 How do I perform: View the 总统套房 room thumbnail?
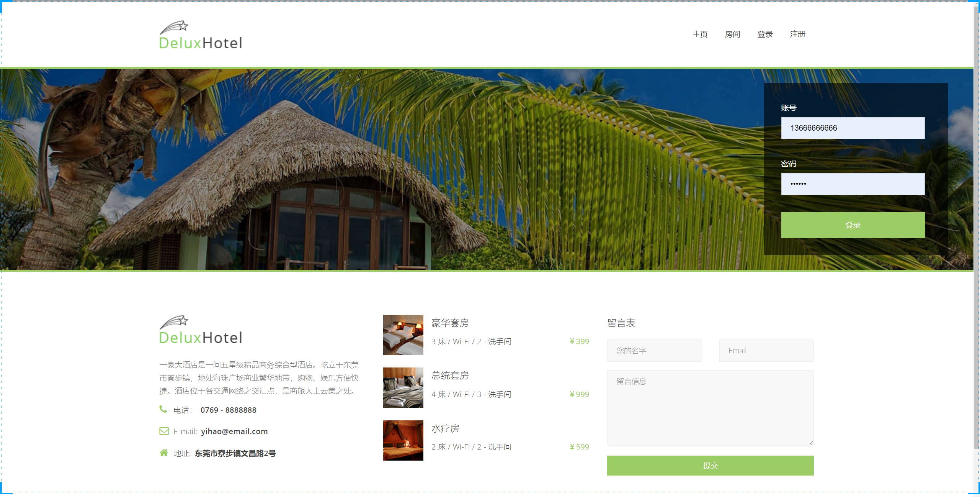coord(403,387)
